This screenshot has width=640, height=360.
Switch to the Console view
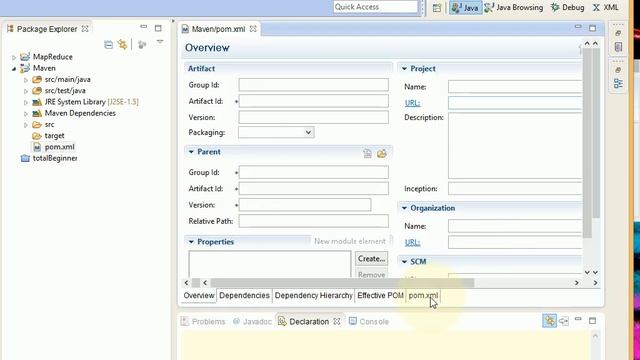369,322
